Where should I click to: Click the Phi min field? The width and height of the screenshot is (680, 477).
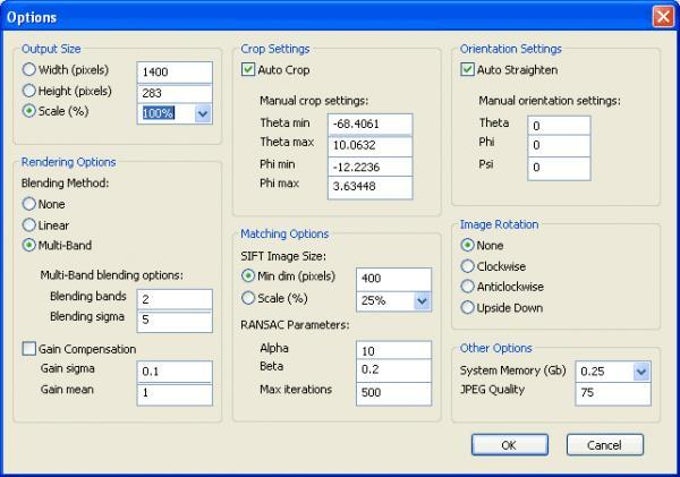coord(370,167)
